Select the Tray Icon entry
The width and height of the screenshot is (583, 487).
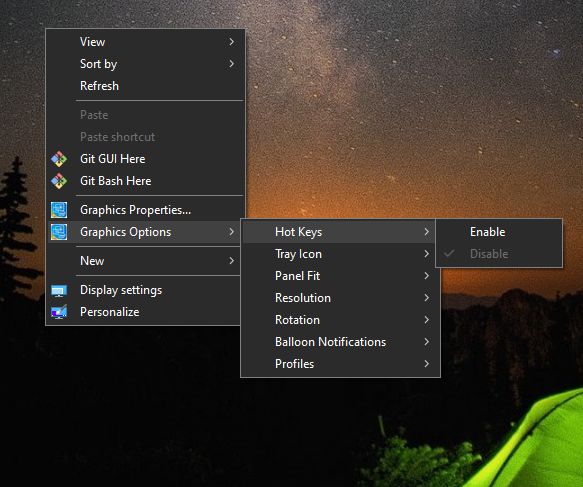pyautogui.click(x=340, y=254)
